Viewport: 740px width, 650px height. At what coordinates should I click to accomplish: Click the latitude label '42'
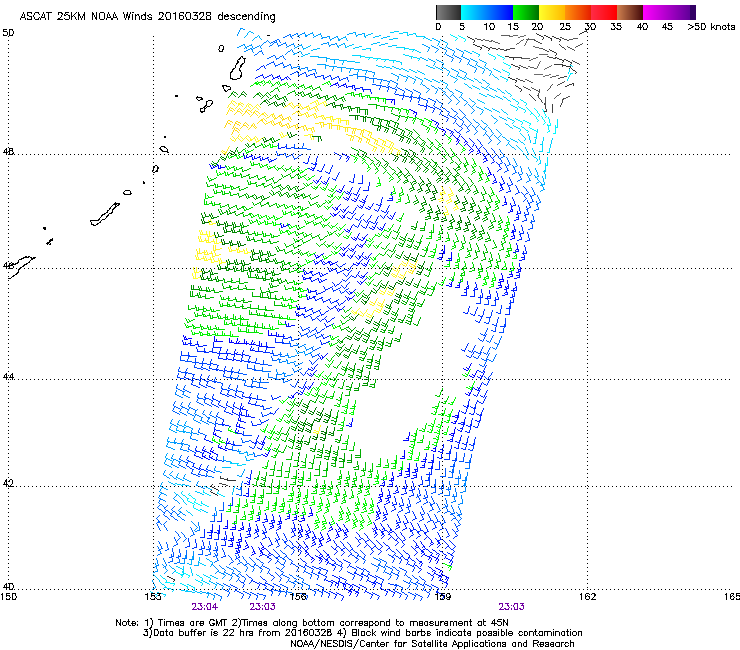coord(8,483)
